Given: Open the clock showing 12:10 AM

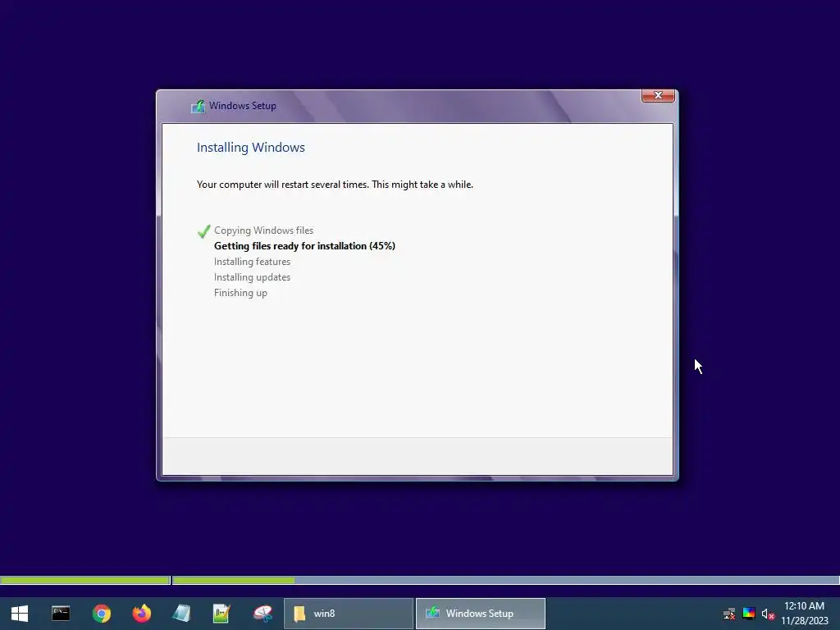Looking at the screenshot, I should (804, 614).
